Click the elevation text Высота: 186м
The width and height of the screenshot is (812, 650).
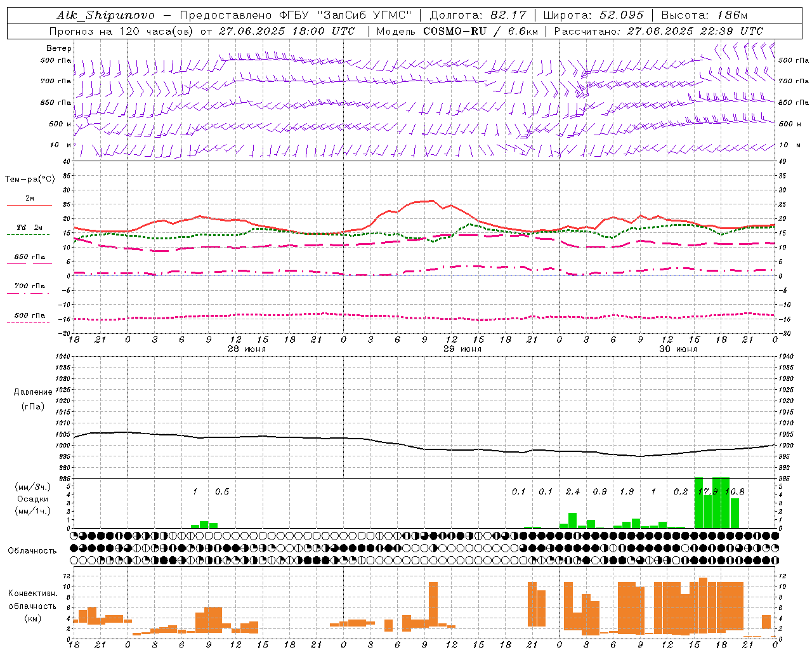click(704, 15)
